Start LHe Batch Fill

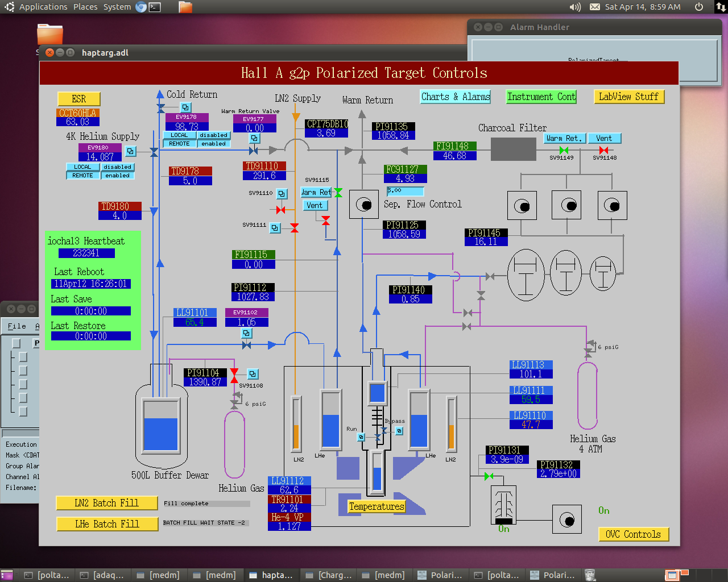tap(107, 524)
